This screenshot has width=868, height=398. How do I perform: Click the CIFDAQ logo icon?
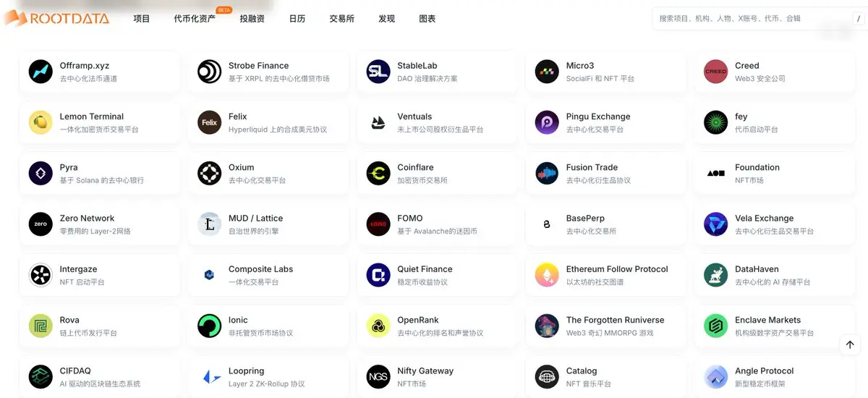41,376
